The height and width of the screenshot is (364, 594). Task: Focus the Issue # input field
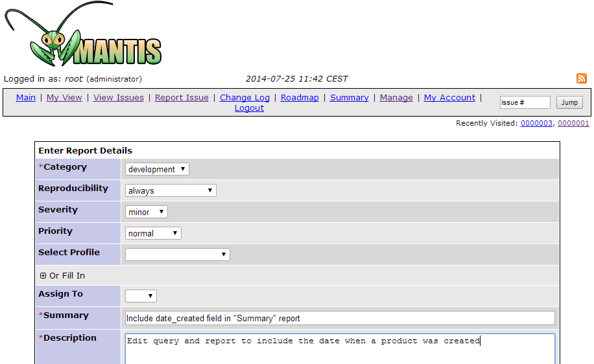[x=525, y=102]
